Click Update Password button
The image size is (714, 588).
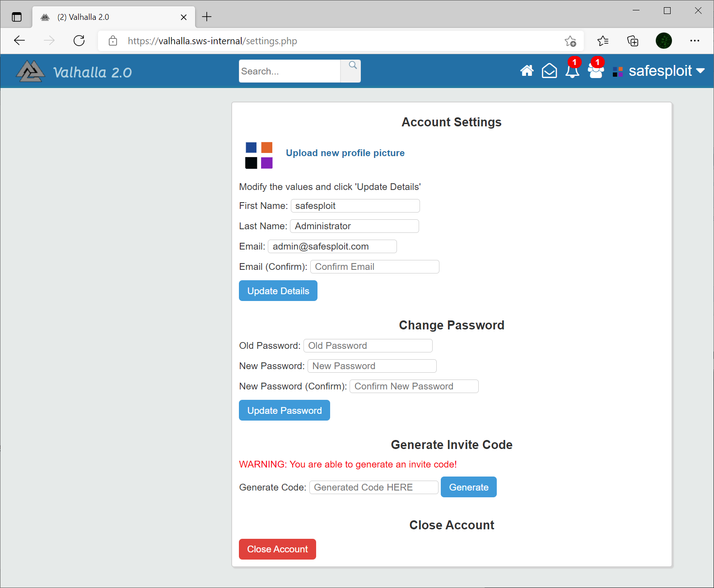coord(285,410)
